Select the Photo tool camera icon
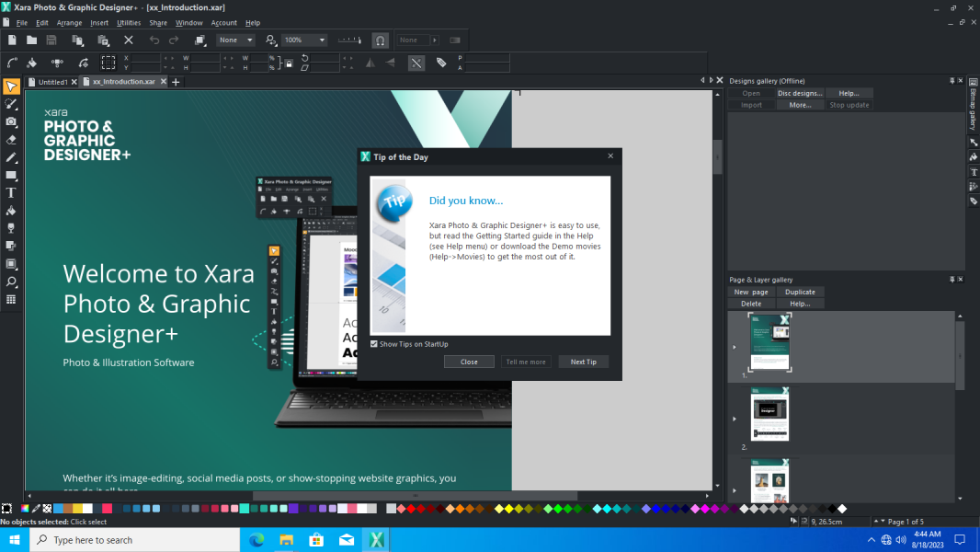This screenshot has width=980, height=552. pyautogui.click(x=11, y=121)
